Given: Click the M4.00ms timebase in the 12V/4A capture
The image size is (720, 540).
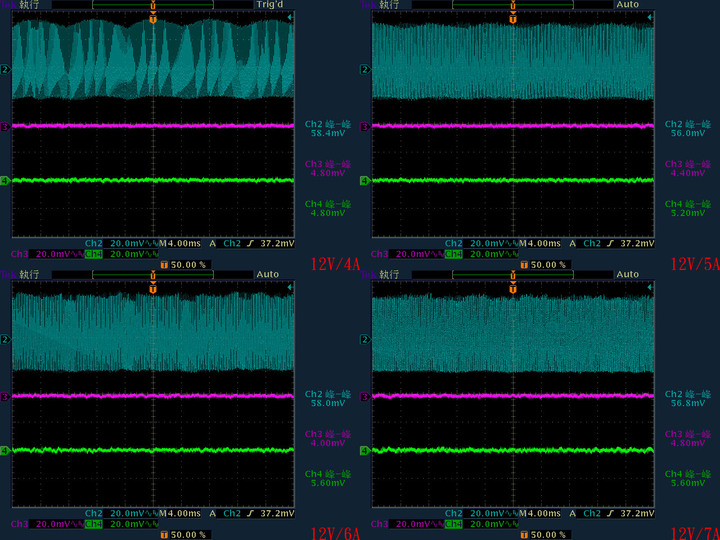Looking at the screenshot, I should click(180, 243).
